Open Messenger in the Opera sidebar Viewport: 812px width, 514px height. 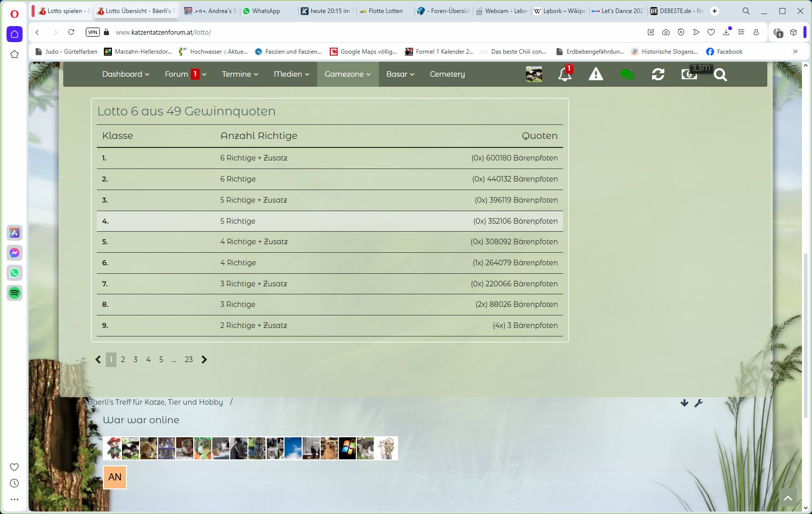click(x=15, y=253)
